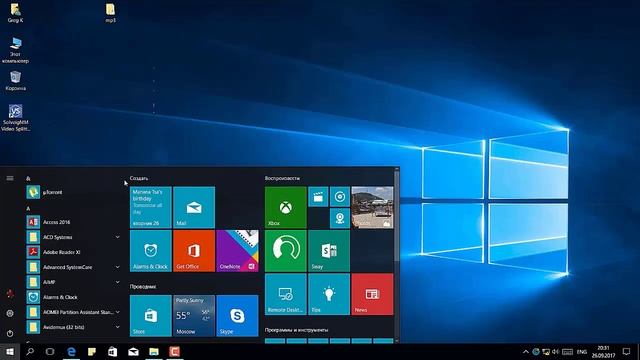
Task: Click the network icon in system tray
Action: [546, 351]
